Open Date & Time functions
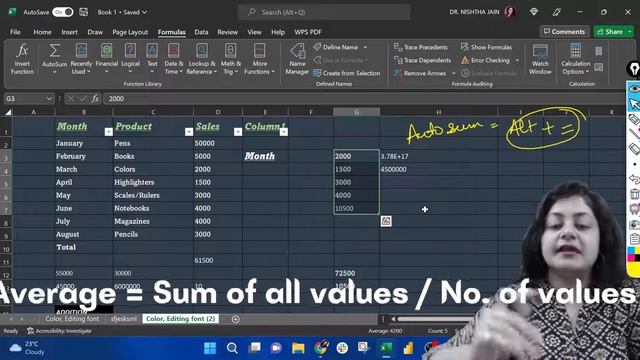Image resolution: width=640 pixels, height=360 pixels. [x=173, y=59]
